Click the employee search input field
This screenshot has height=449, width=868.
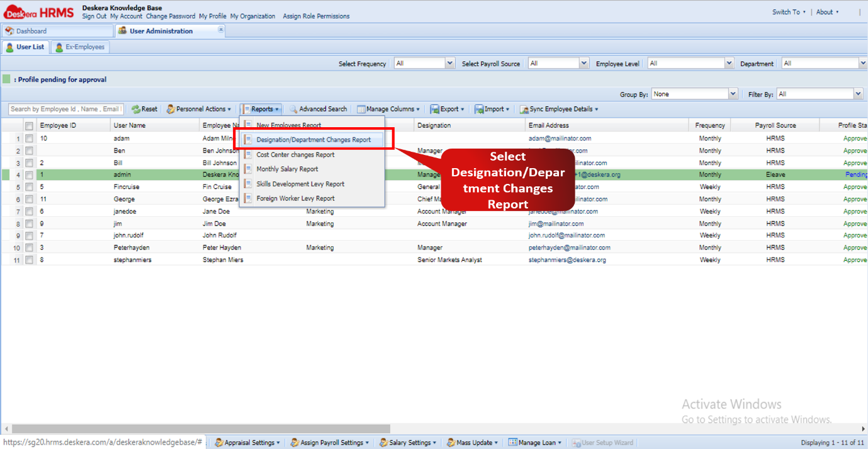(x=65, y=108)
